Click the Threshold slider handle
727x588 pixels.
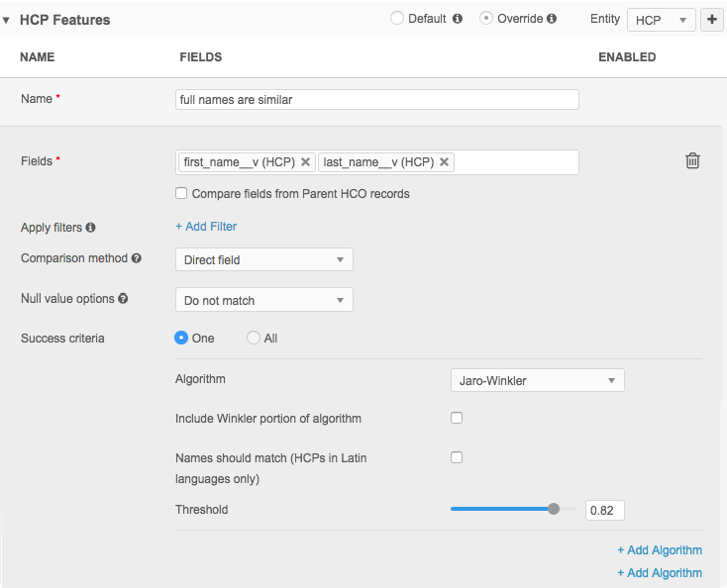(554, 509)
